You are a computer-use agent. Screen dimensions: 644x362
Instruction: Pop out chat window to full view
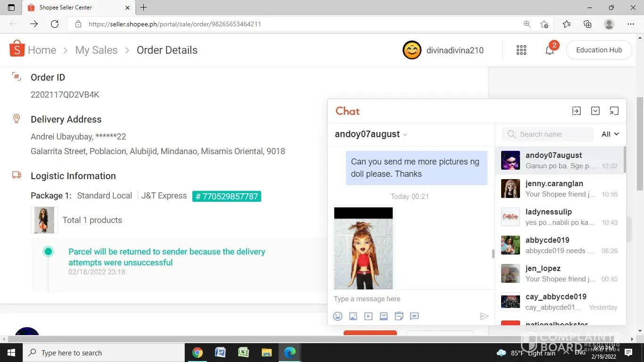point(614,111)
